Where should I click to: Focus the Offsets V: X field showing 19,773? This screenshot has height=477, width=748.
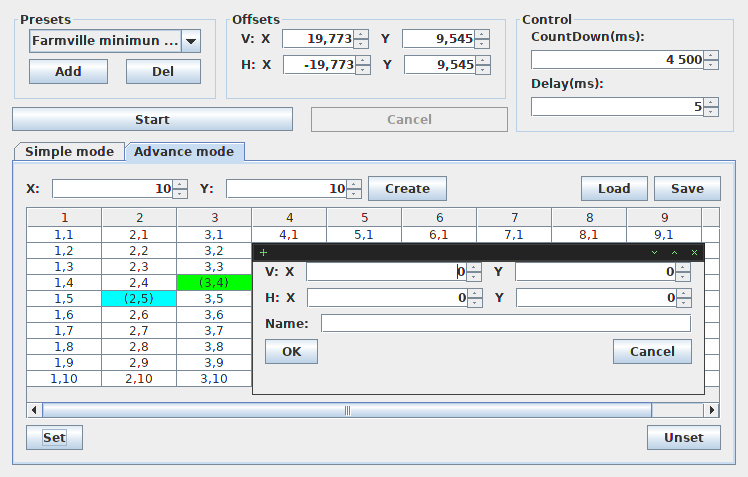tap(318, 39)
